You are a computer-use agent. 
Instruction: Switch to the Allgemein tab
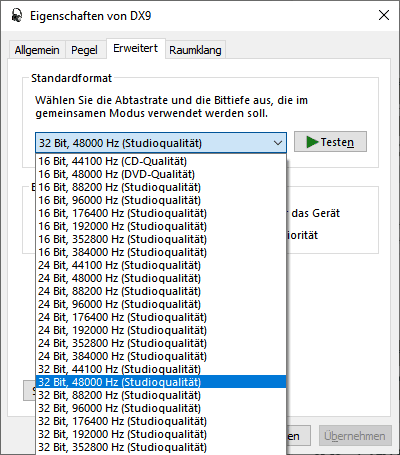click(x=37, y=50)
